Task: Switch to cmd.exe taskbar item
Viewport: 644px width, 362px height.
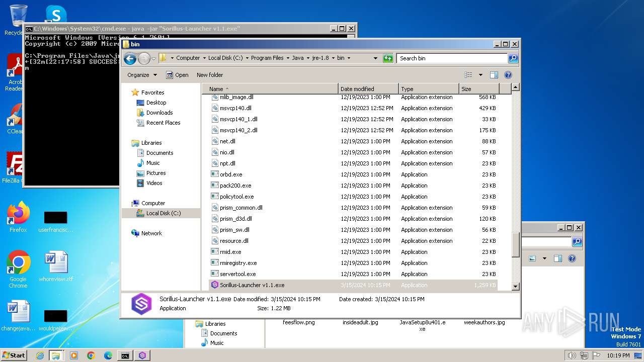Action: 125,355
